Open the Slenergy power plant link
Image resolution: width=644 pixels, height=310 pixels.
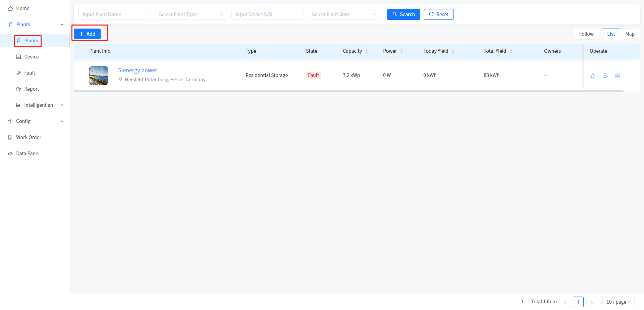138,70
